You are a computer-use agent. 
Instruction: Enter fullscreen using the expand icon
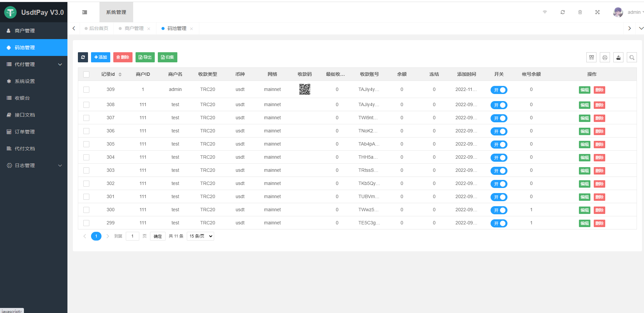(x=597, y=12)
